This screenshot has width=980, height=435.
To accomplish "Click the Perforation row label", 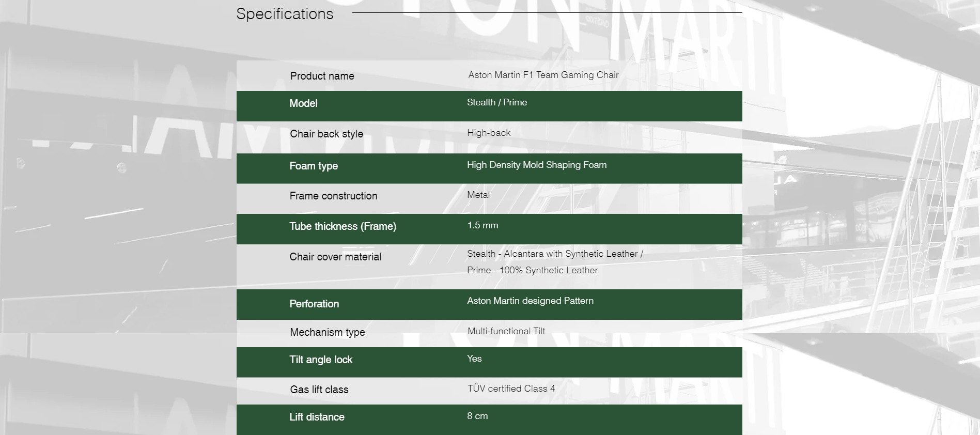I will pyautogui.click(x=314, y=304).
